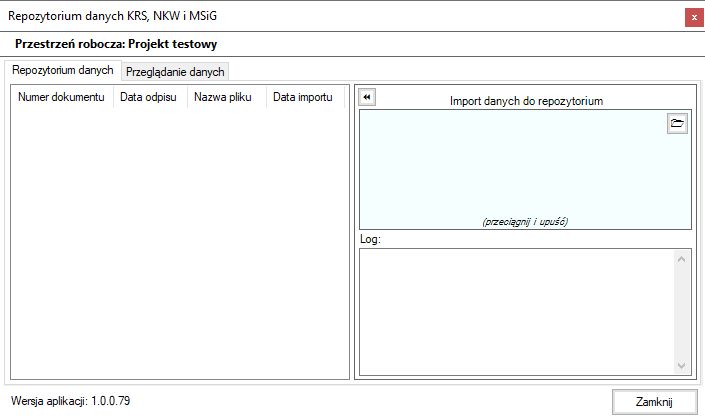Select the Repozytorium danych tab

coord(62,71)
